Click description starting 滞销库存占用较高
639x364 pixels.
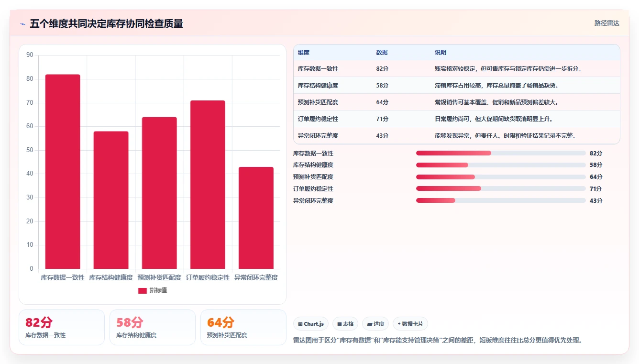pyautogui.click(x=496, y=86)
